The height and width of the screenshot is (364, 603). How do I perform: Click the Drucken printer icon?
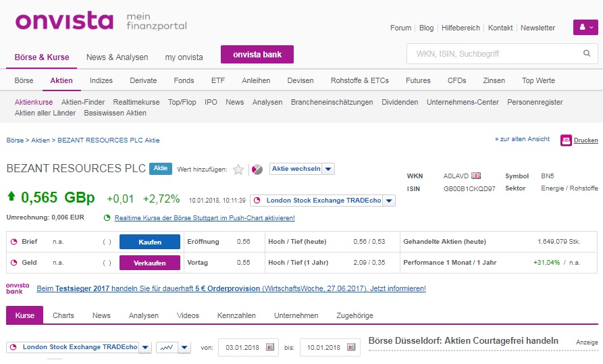coord(566,140)
